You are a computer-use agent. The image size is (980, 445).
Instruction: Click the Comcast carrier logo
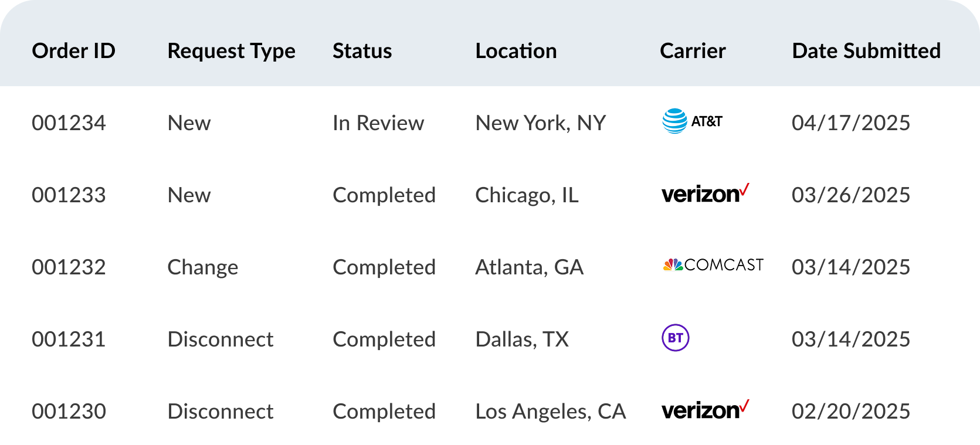[x=713, y=265]
